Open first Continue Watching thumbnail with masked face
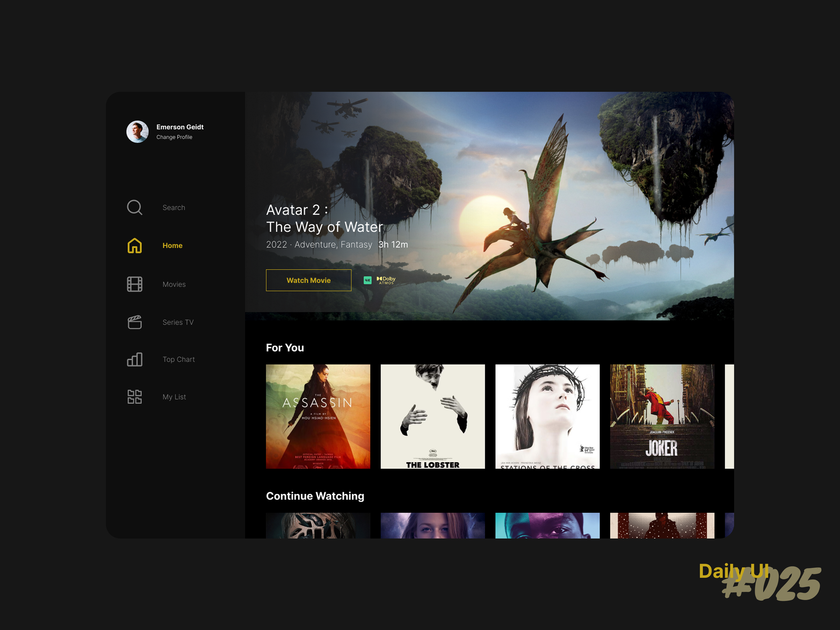The image size is (840, 630). click(x=318, y=526)
